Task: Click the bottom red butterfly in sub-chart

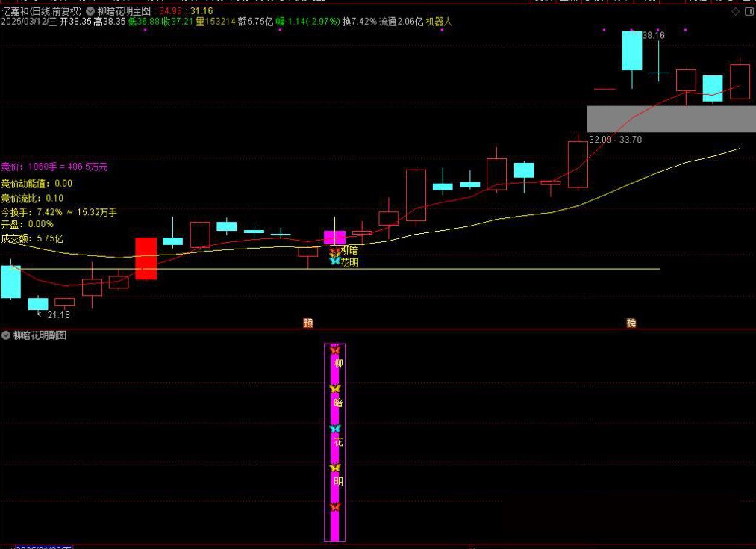Action: click(334, 507)
